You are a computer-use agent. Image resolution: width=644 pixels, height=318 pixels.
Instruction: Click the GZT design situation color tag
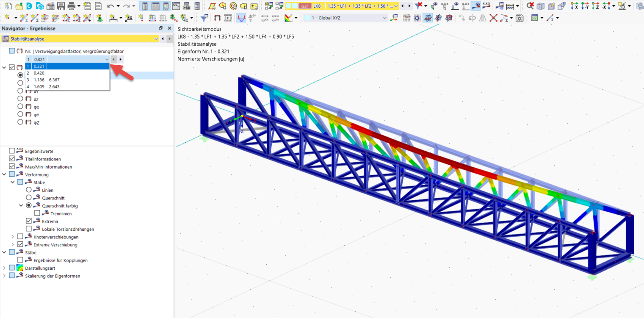coord(305,6)
